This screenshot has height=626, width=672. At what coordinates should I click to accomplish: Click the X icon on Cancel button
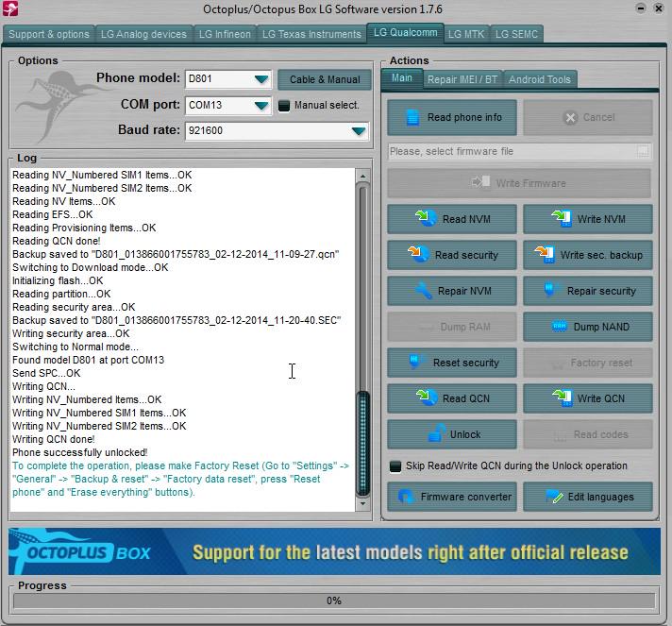[570, 117]
